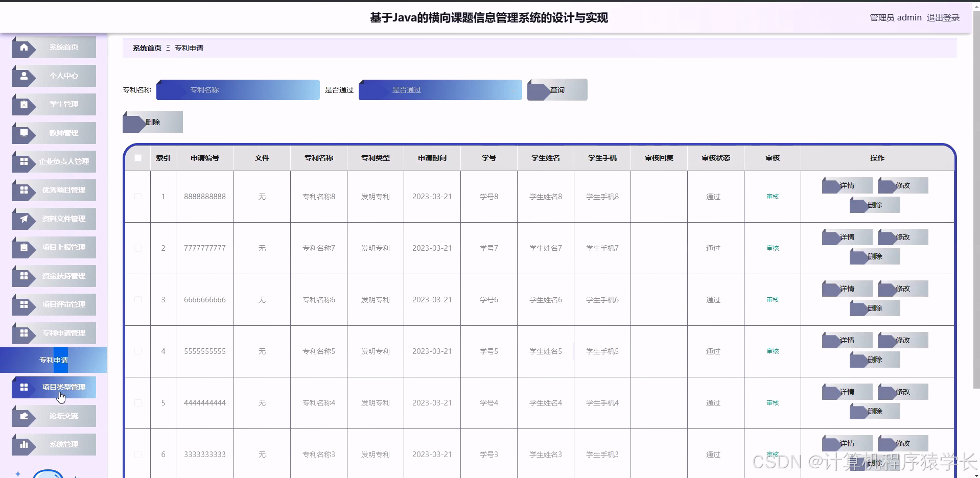Open the 论坛交流 sidebar menu

click(54, 416)
